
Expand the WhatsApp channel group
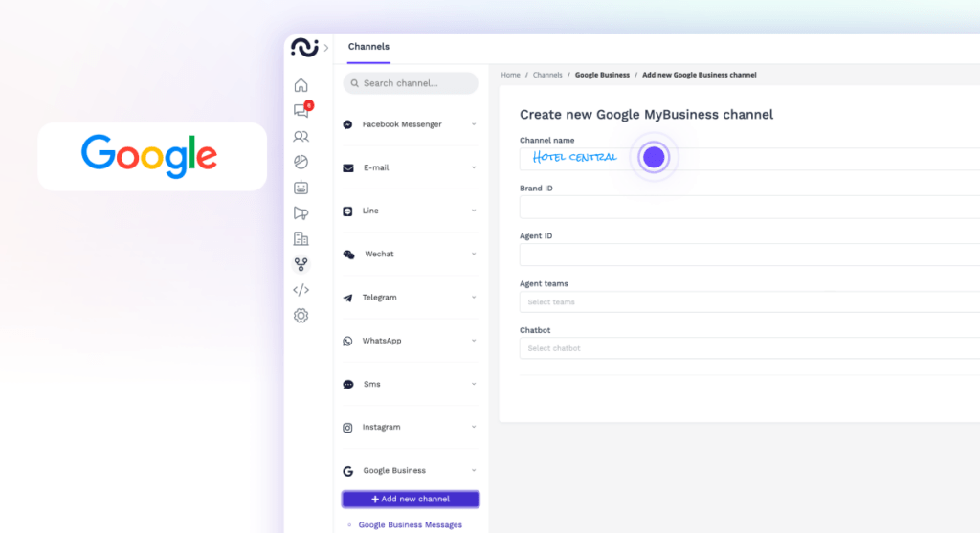coord(410,341)
